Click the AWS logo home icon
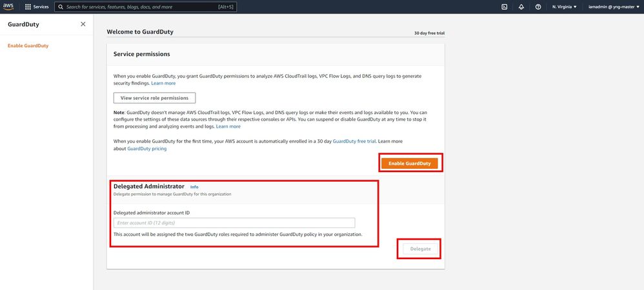 pos(8,6)
